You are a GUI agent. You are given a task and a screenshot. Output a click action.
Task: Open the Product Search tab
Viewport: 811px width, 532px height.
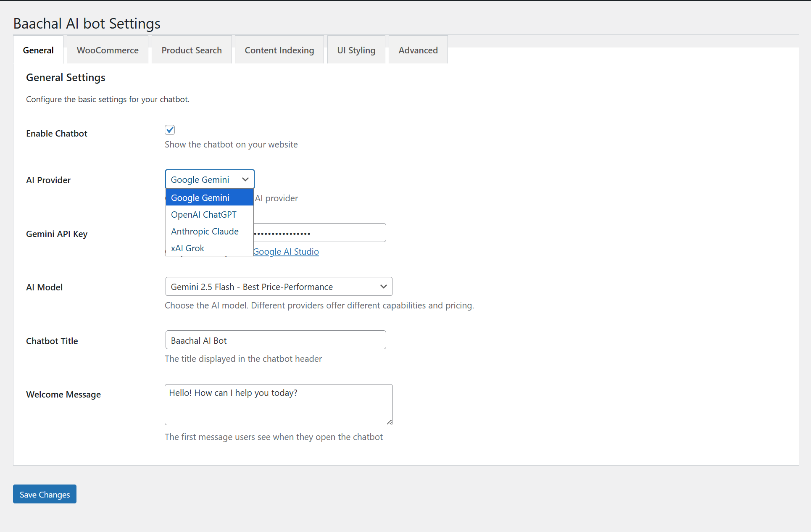point(192,50)
